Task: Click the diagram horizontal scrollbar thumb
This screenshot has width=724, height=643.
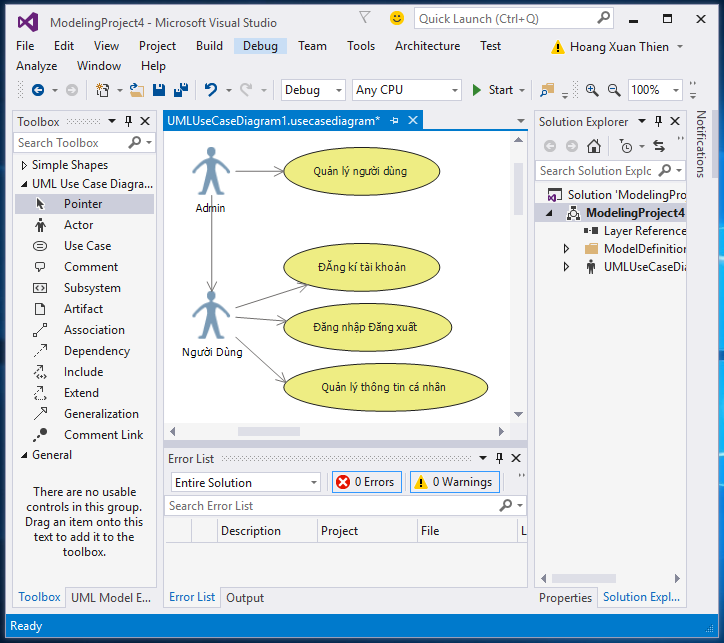Action: [x=269, y=432]
